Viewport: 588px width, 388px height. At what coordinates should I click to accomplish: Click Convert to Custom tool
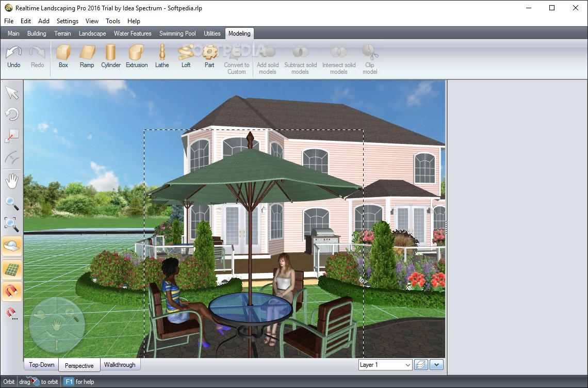[237, 59]
